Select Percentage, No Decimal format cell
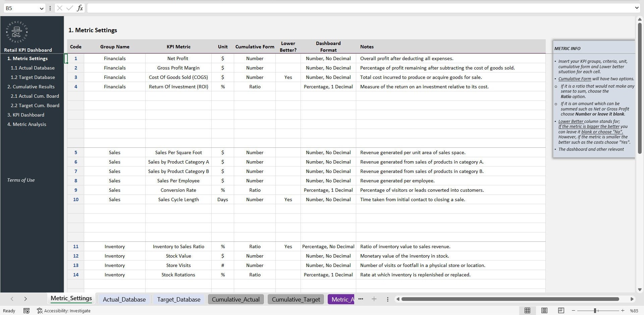The width and height of the screenshot is (644, 315). (328, 246)
